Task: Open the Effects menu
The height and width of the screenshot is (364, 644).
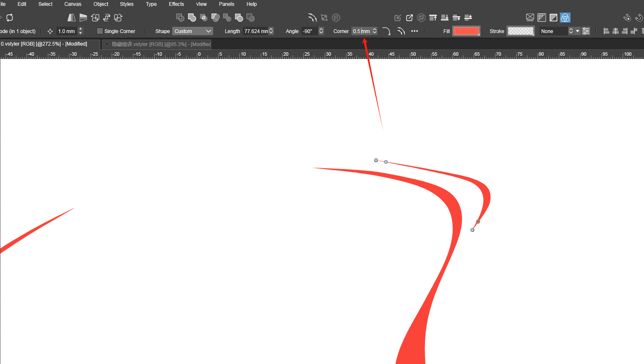Action: coord(176,4)
